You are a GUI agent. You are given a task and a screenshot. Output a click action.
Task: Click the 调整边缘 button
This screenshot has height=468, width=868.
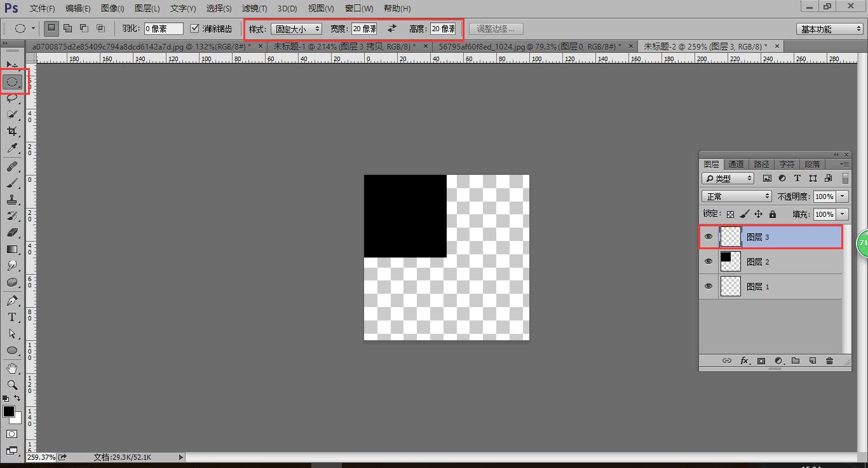click(496, 29)
